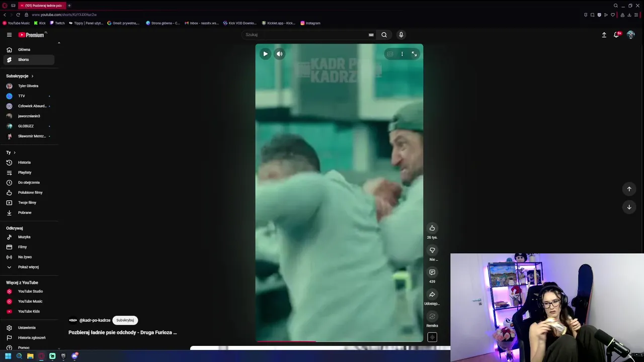The image size is (644, 362).
Task: Open Polubione filmy
Action: (29, 193)
